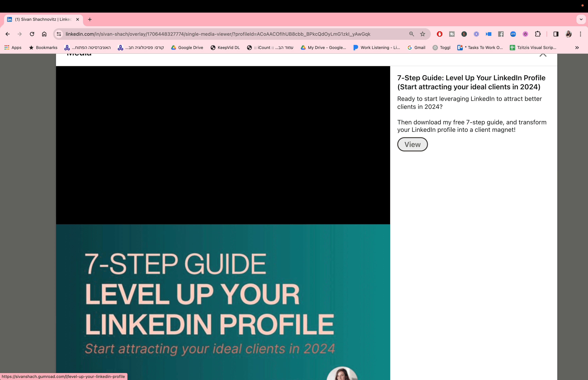Toggle the browser side panel

[x=556, y=34]
